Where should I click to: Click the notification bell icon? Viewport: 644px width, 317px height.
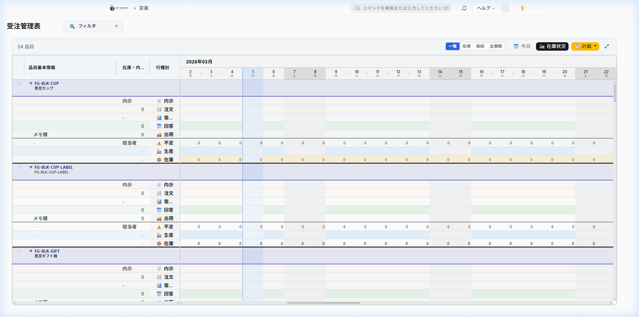tap(464, 8)
